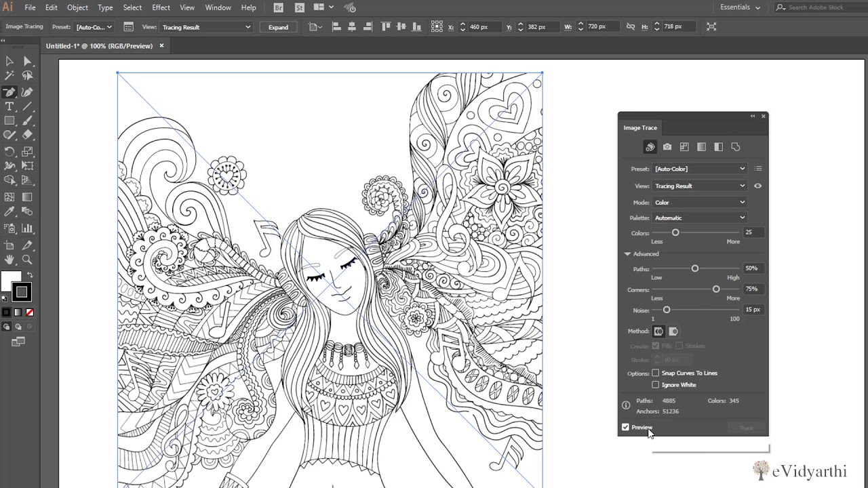Uncheck the Preview checkbox
The width and height of the screenshot is (868, 488).
coord(625,428)
